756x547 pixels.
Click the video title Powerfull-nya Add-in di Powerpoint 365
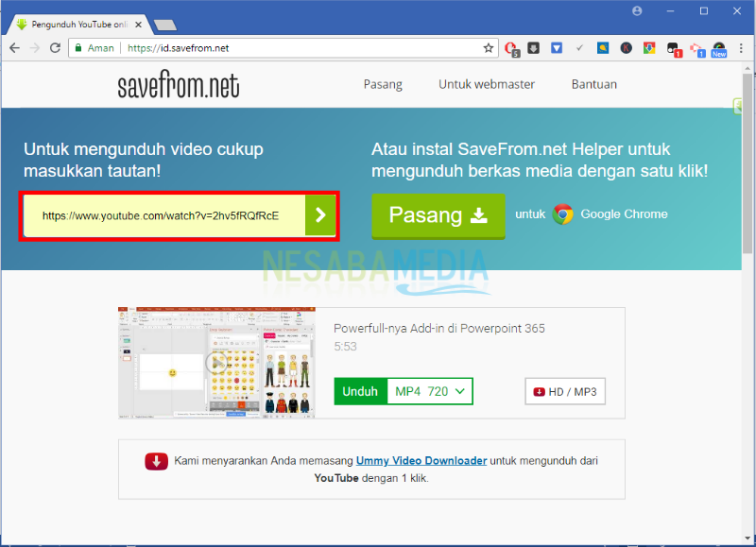[x=439, y=328]
